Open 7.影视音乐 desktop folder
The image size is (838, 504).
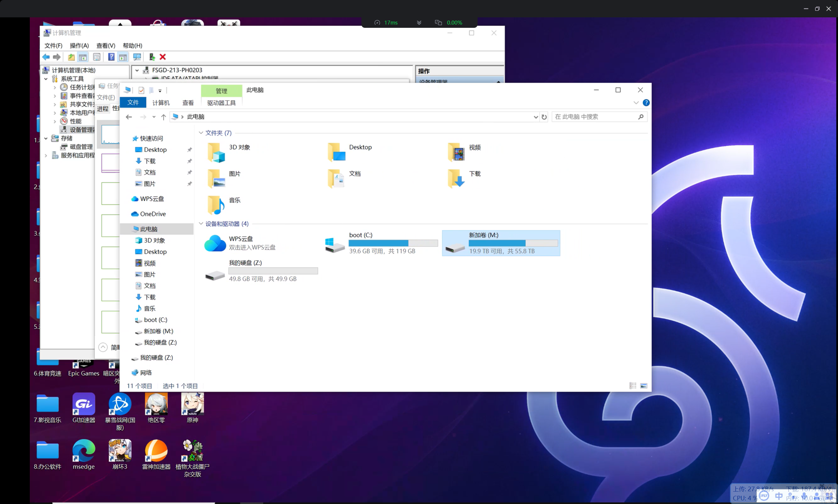point(47,408)
